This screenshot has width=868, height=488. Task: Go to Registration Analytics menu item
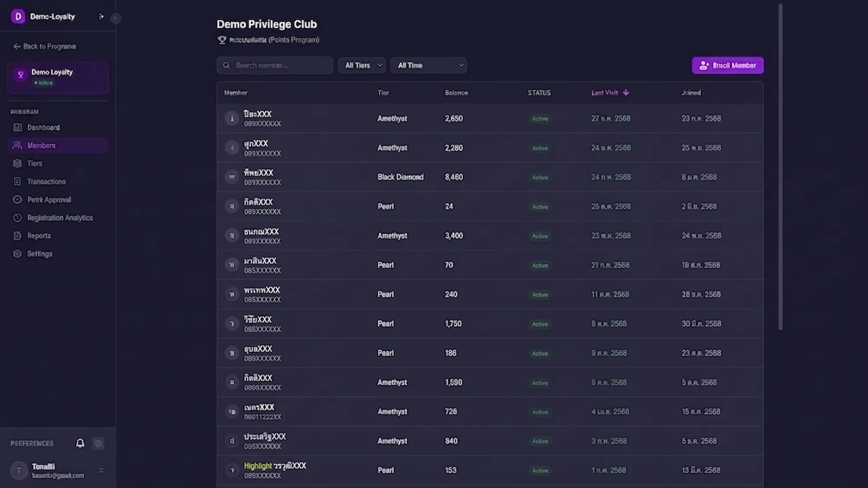pyautogui.click(x=58, y=218)
